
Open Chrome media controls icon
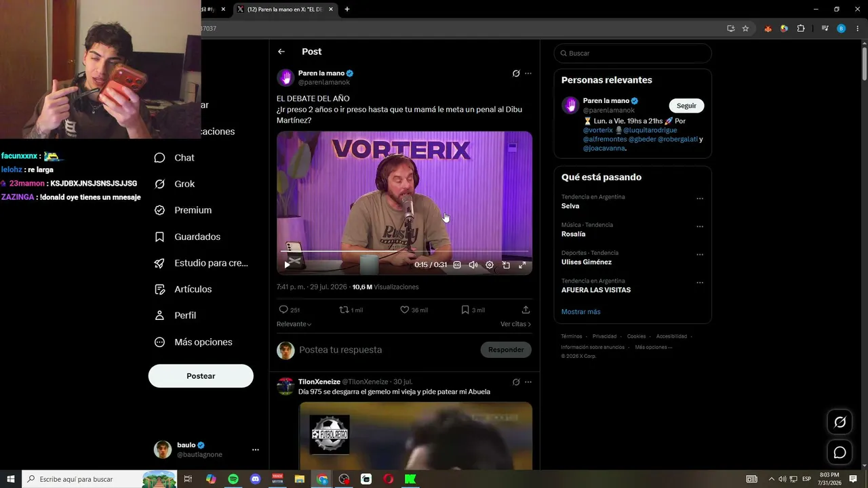click(x=825, y=28)
